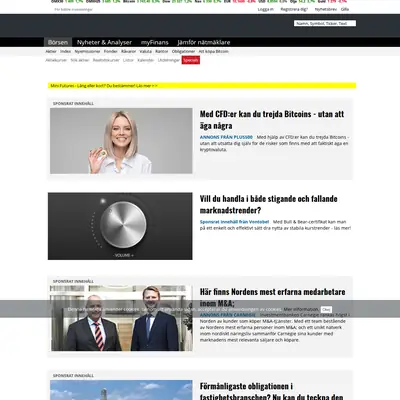Switch to the myFinans tab
The width and height of the screenshot is (400, 400).
point(154,42)
